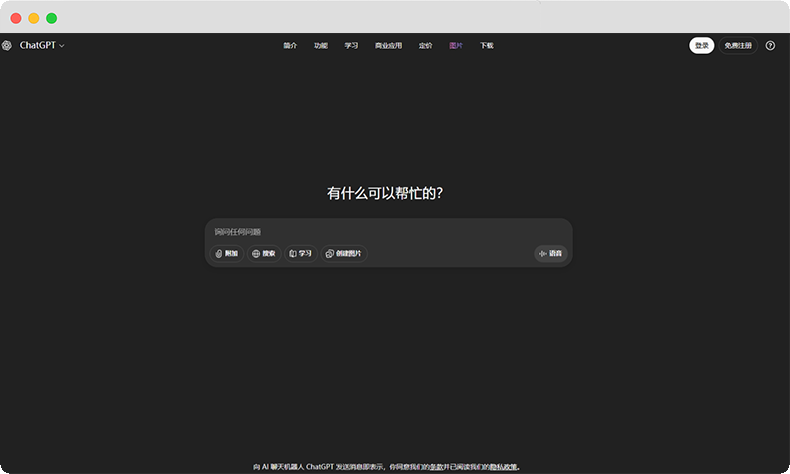Enable the 学习 study mode button
The width and height of the screenshot is (790, 474).
pyautogui.click(x=301, y=254)
